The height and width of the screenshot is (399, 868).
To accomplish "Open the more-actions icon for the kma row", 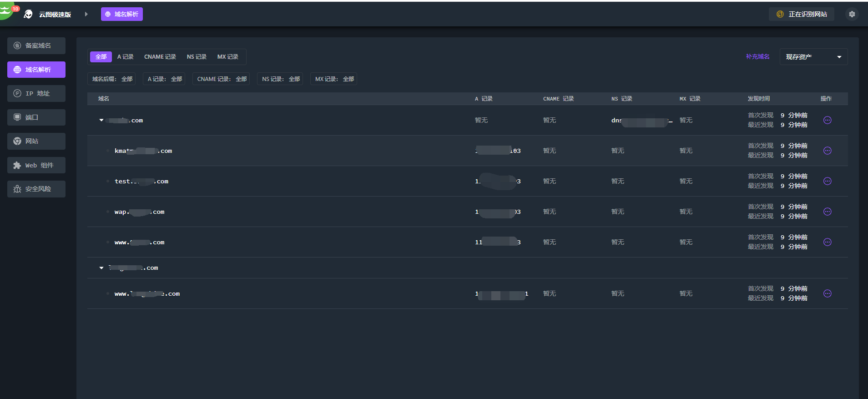I will pyautogui.click(x=827, y=151).
